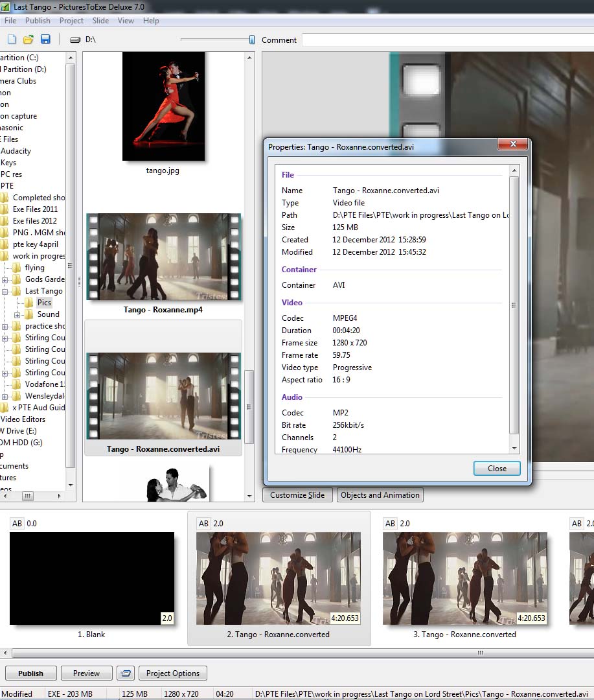Select the Tango - Roxanne.converted.avi thumbnail
This screenshot has height=700, width=594.
pos(163,396)
